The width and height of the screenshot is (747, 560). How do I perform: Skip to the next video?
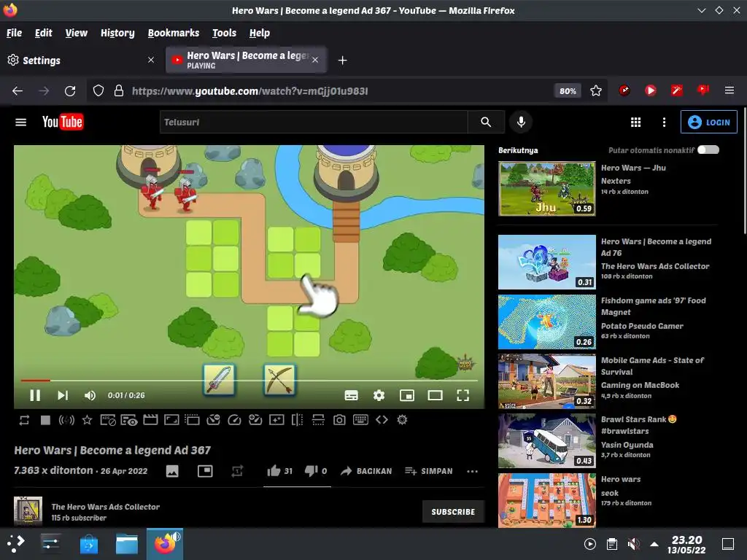63,395
